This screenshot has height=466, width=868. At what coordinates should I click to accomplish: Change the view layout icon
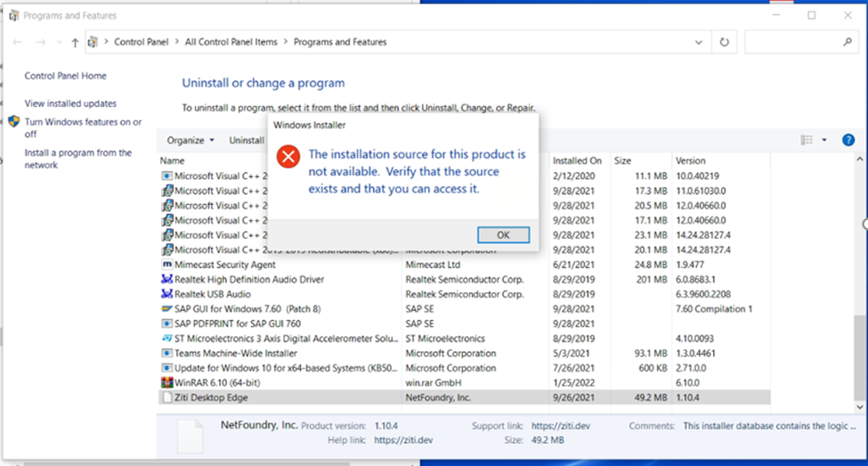(x=807, y=140)
